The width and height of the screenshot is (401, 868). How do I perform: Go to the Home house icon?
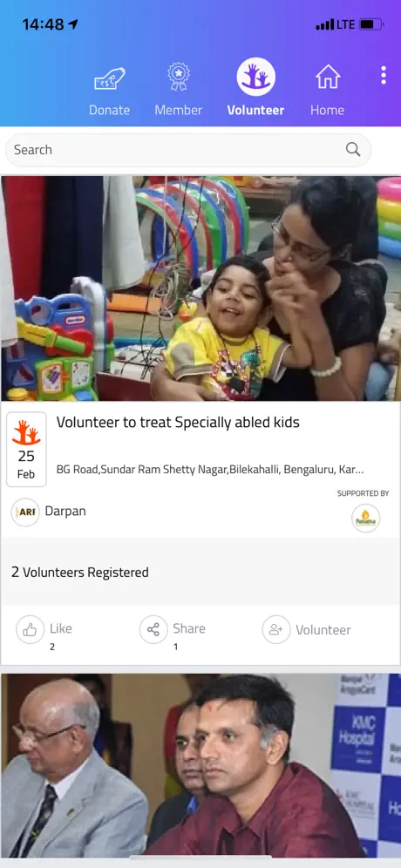click(327, 77)
